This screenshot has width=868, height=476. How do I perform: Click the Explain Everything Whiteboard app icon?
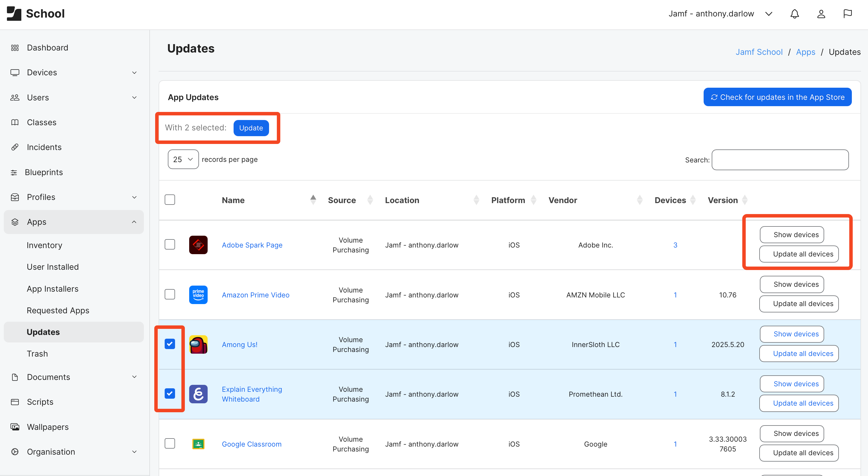198,394
